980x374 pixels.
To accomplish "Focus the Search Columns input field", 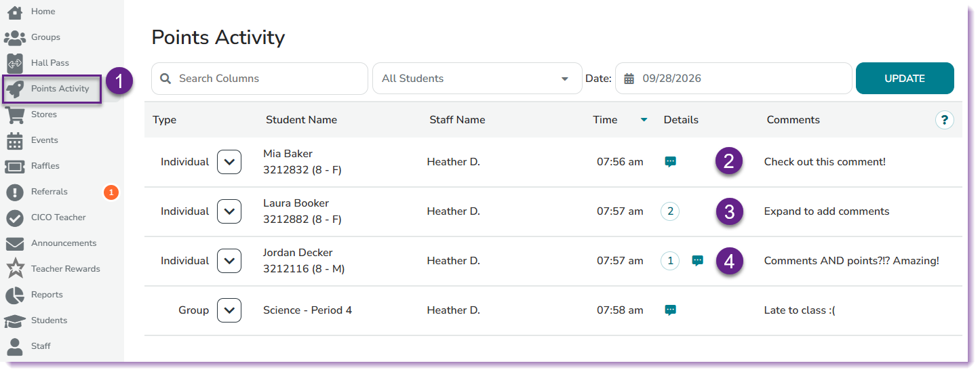I will point(260,79).
